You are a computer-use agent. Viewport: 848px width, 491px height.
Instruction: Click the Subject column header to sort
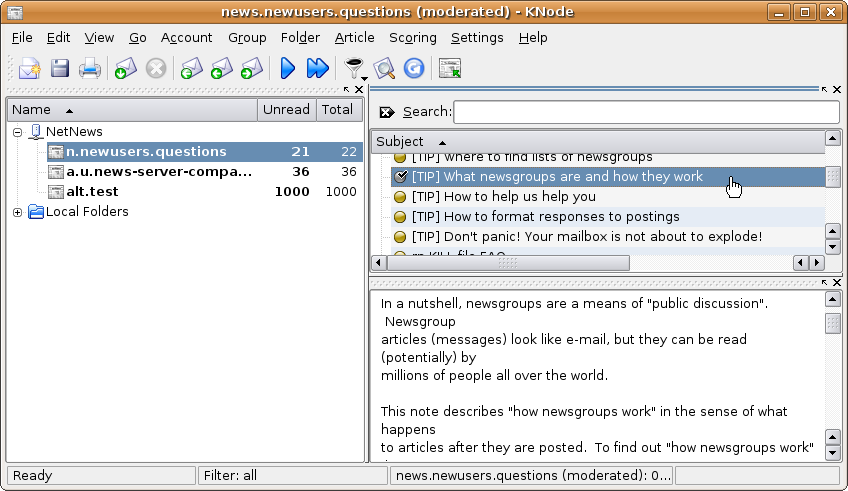(400, 142)
